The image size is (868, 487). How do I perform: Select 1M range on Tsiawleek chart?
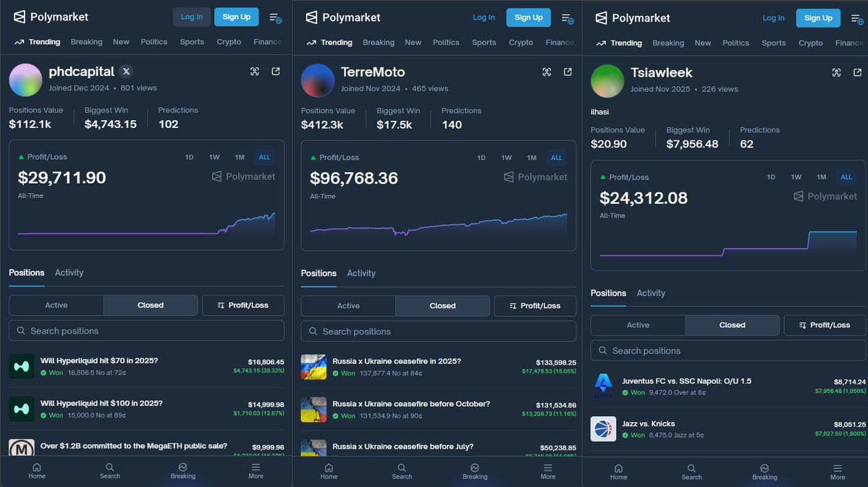[822, 177]
